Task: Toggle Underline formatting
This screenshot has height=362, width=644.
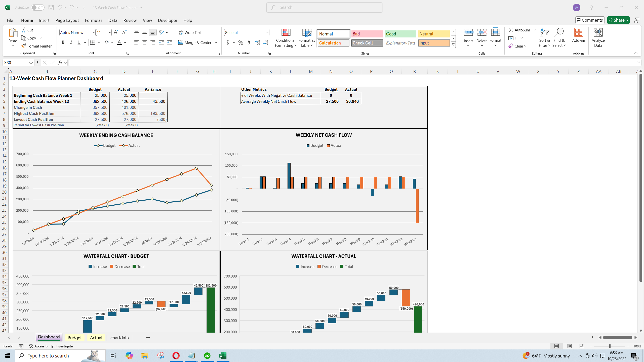Action: coord(79,42)
